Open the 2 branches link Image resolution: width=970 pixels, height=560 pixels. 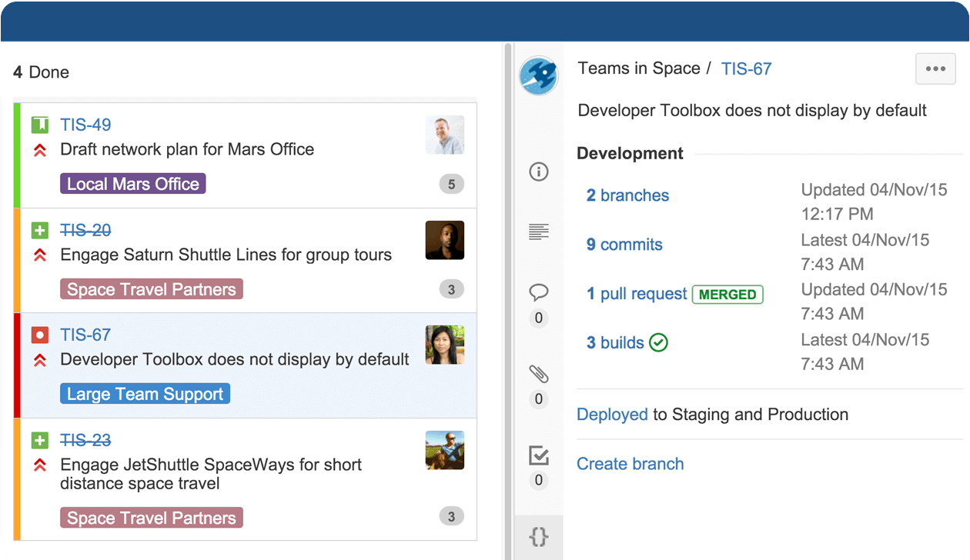pyautogui.click(x=627, y=195)
